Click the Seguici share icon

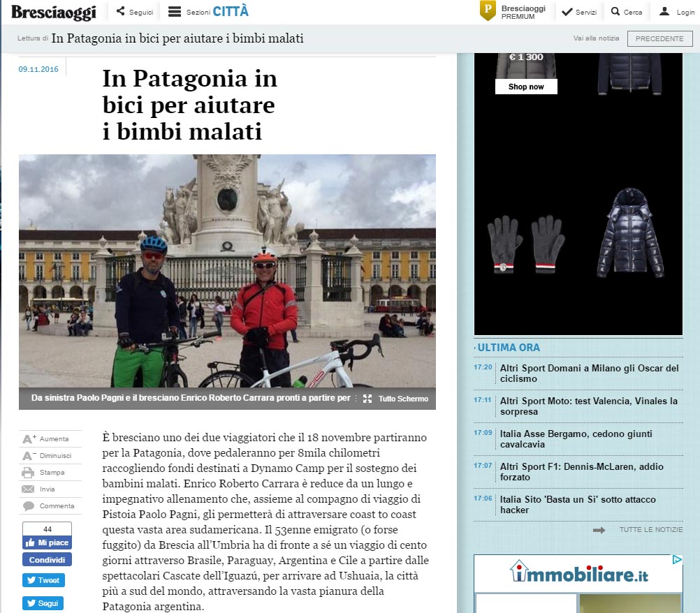coord(121,11)
